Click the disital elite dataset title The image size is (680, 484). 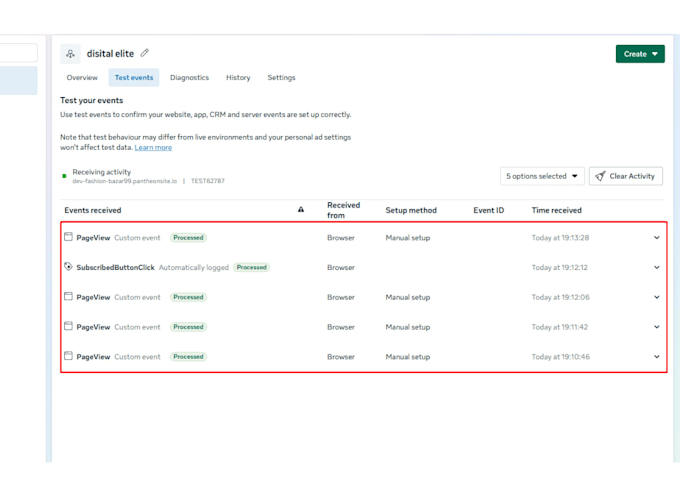(110, 54)
